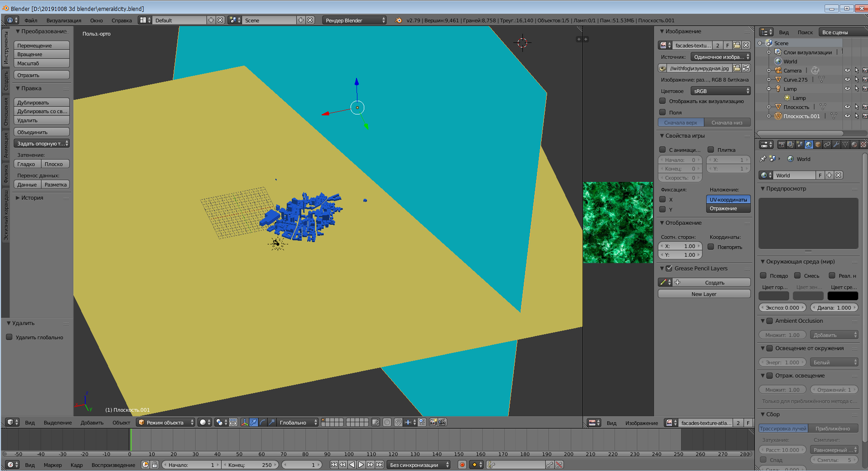The height and width of the screenshot is (471, 868).
Task: Click the Object Constraints chain icon
Action: (827, 145)
